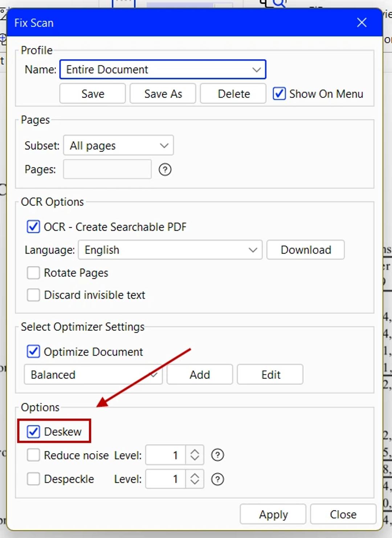Toggle the Optimize Document checkbox

(x=33, y=352)
